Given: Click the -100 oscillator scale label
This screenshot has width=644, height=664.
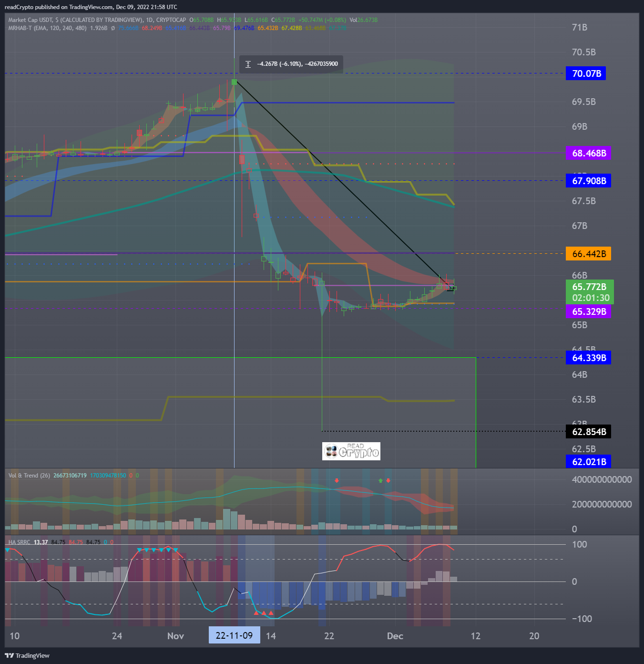Looking at the screenshot, I should pos(582,619).
